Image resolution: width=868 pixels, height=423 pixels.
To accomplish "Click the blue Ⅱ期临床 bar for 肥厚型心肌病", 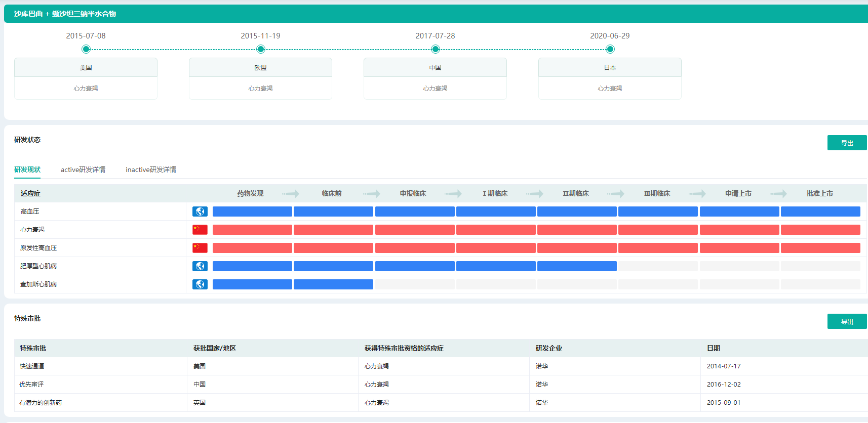I will [x=577, y=266].
